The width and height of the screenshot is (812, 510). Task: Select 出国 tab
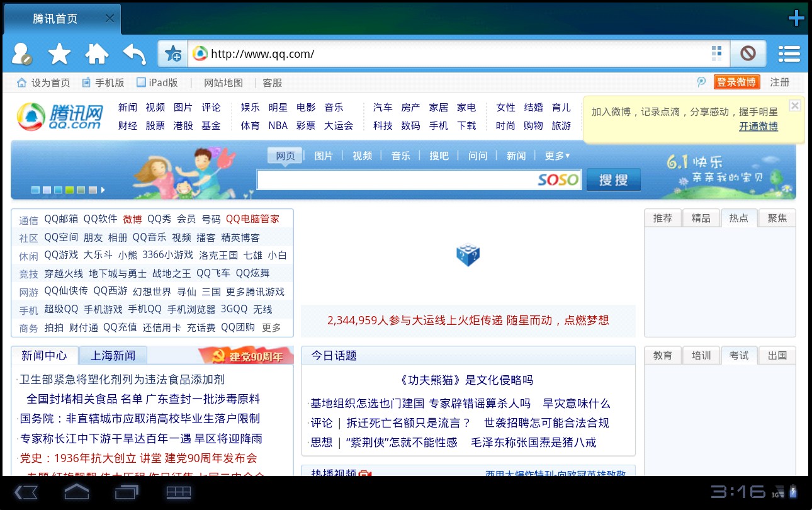(x=777, y=355)
